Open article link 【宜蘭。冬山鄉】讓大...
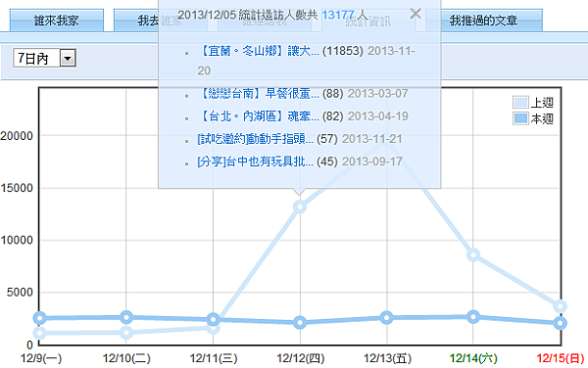 pyautogui.click(x=259, y=51)
